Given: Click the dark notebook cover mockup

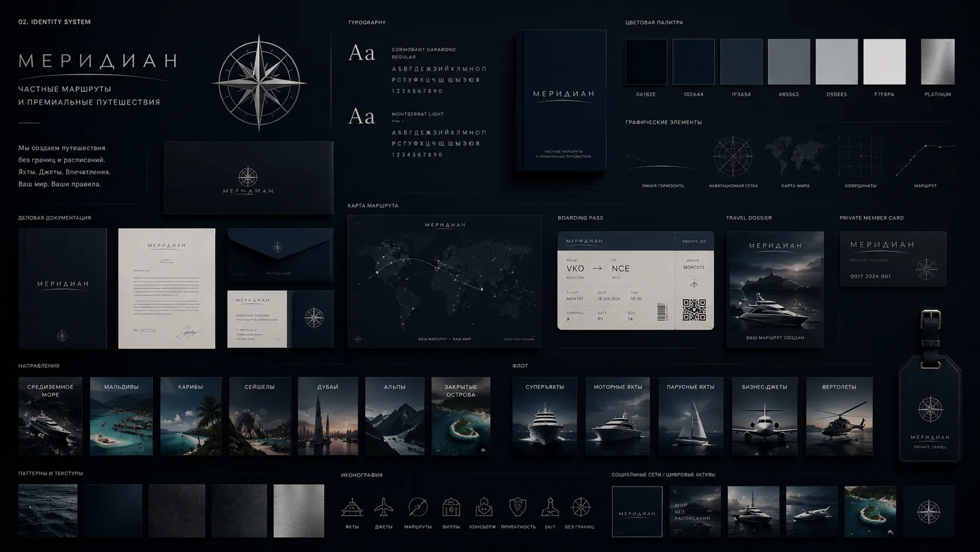Looking at the screenshot, I should 563,101.
